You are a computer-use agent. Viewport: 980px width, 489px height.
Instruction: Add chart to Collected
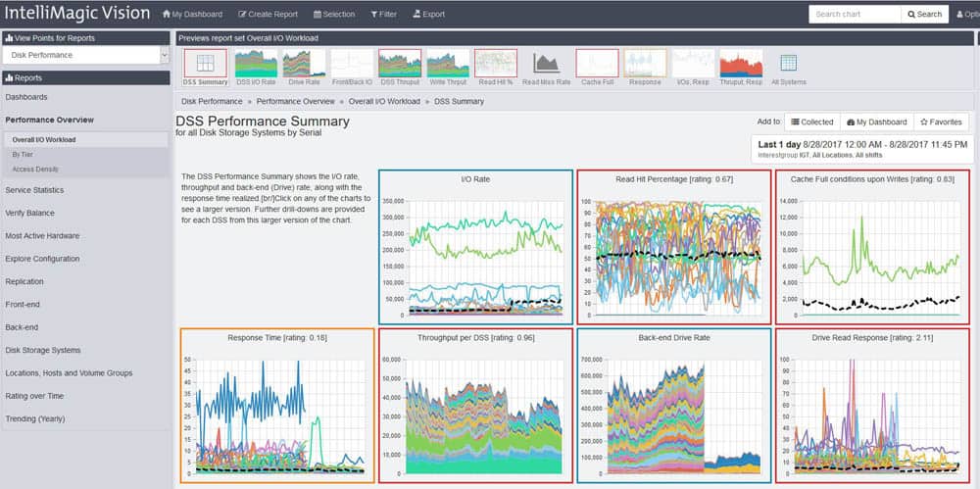[811, 122]
